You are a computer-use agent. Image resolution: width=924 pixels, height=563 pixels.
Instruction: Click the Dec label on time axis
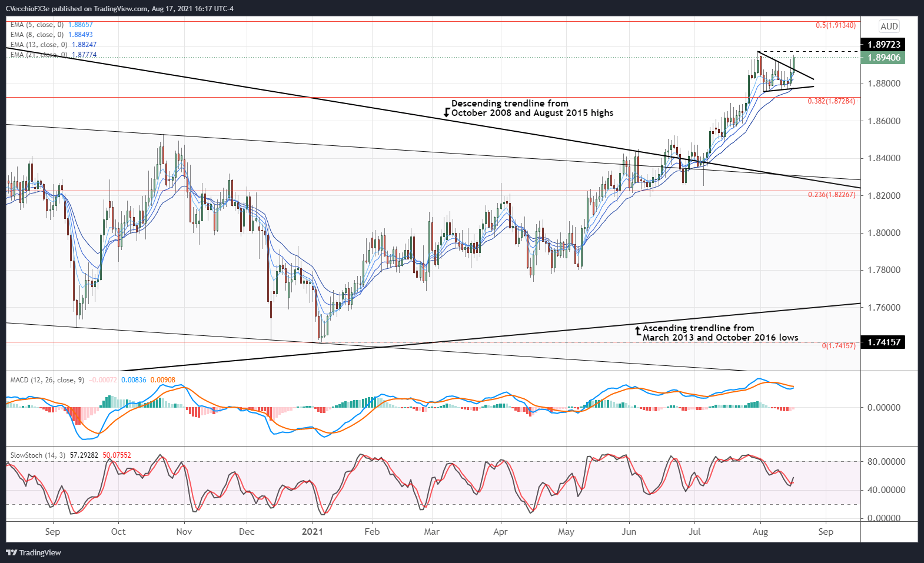point(247,532)
